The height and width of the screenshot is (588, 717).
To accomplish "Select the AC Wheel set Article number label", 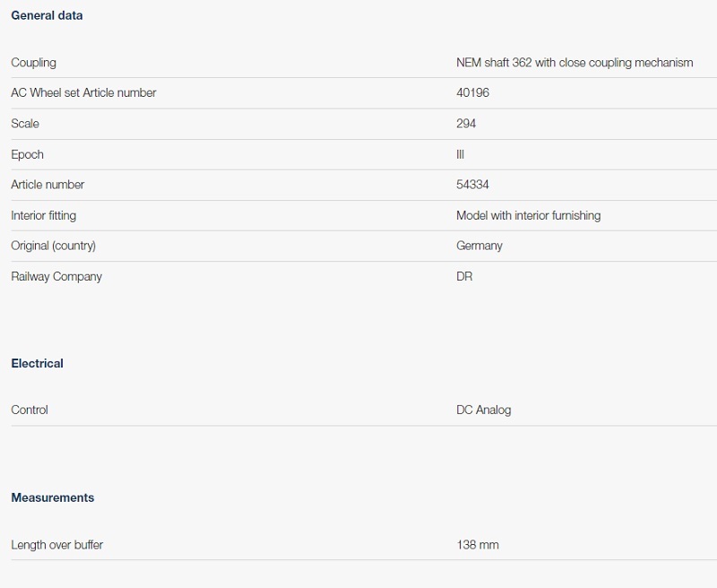I will coord(83,93).
